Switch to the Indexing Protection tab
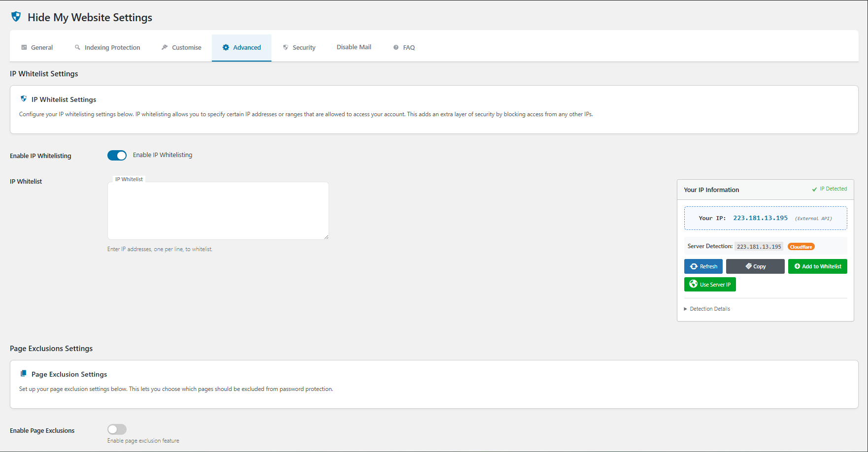868x452 pixels. [112, 47]
